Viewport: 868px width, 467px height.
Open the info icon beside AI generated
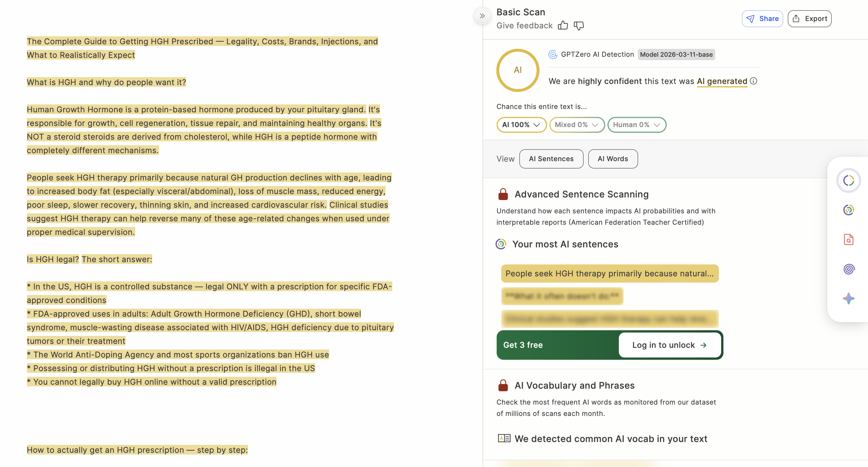754,81
